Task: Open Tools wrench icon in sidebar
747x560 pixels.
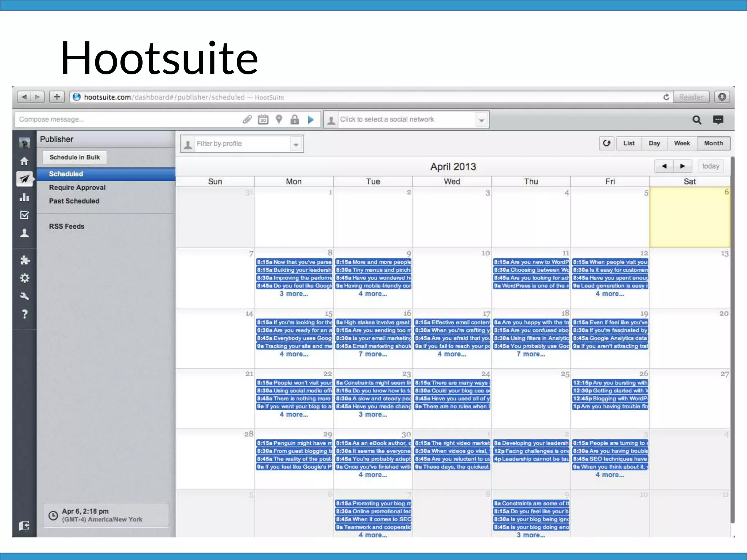Action: 24,296
